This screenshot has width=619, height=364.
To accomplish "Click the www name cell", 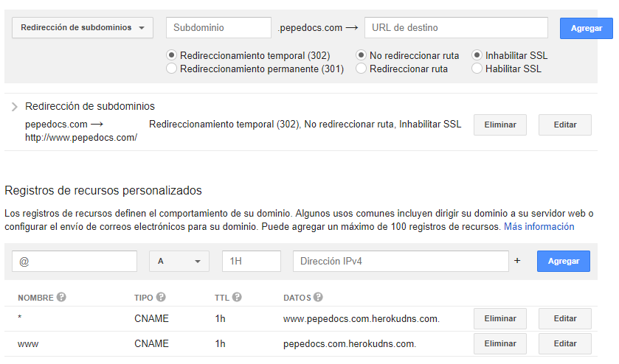I will [x=28, y=344].
